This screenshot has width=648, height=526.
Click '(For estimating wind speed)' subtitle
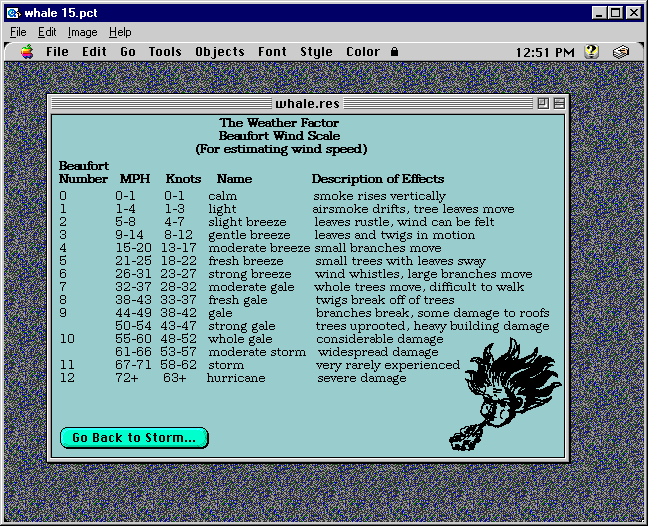pyautogui.click(x=281, y=149)
